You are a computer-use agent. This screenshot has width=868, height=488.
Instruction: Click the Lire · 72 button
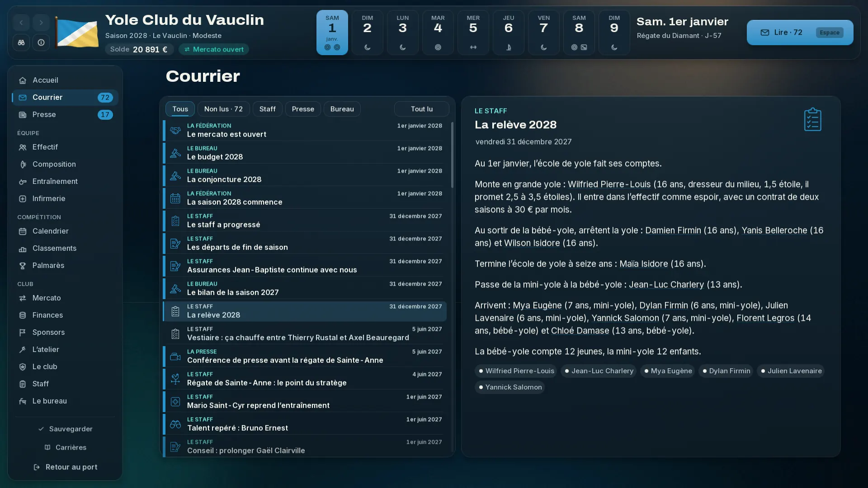click(x=800, y=33)
